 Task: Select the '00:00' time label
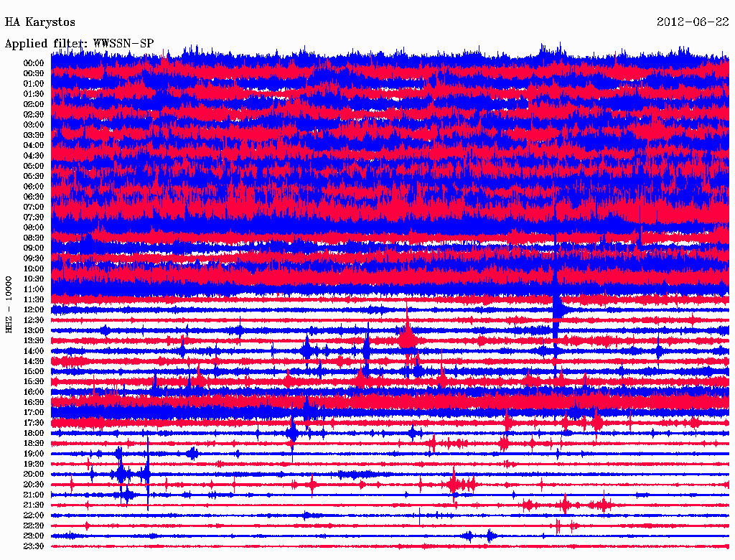(x=34, y=63)
